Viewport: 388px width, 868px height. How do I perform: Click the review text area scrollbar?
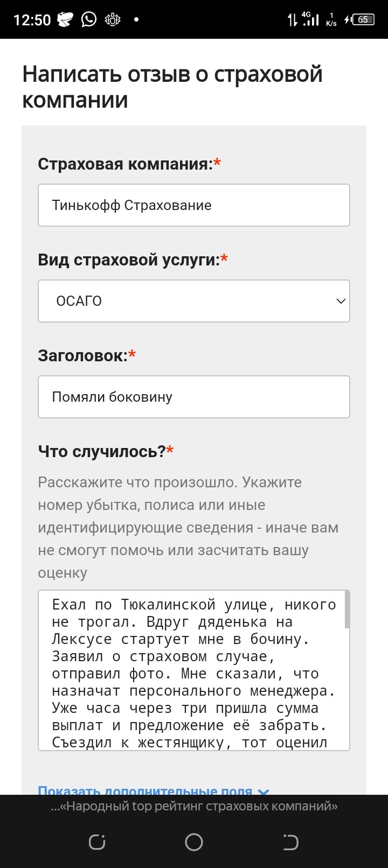(x=347, y=611)
